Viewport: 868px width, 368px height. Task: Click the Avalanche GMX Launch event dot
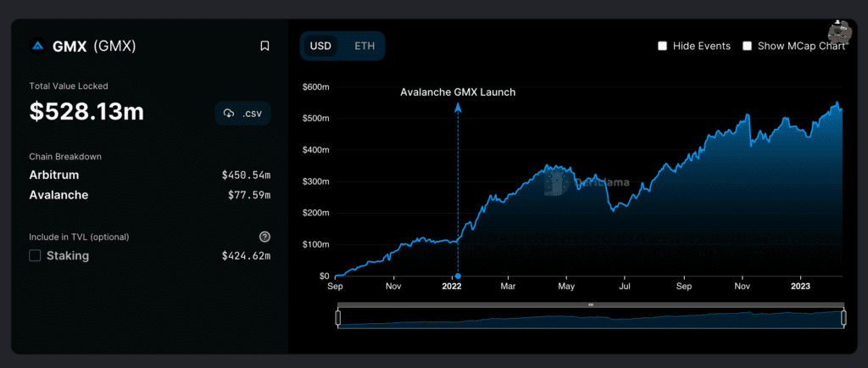coord(458,276)
